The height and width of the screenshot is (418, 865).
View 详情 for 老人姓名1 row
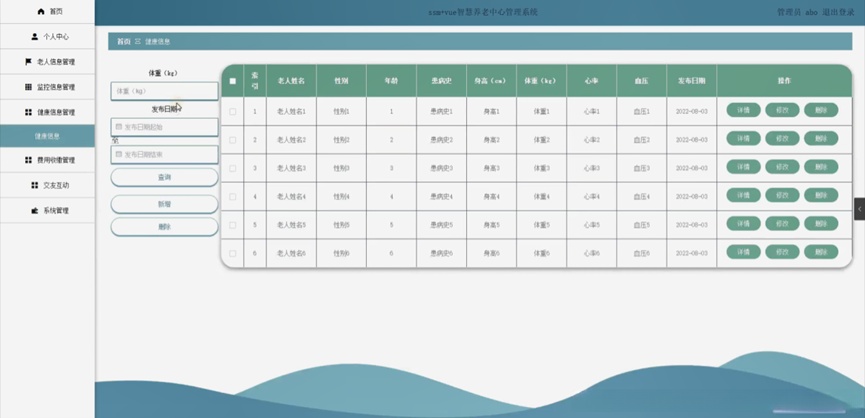(743, 110)
